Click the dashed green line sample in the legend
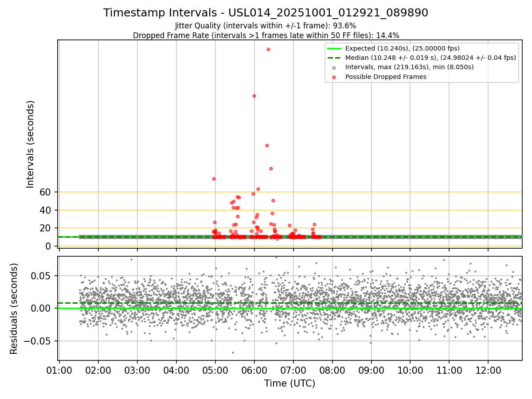 pyautogui.click(x=334, y=58)
